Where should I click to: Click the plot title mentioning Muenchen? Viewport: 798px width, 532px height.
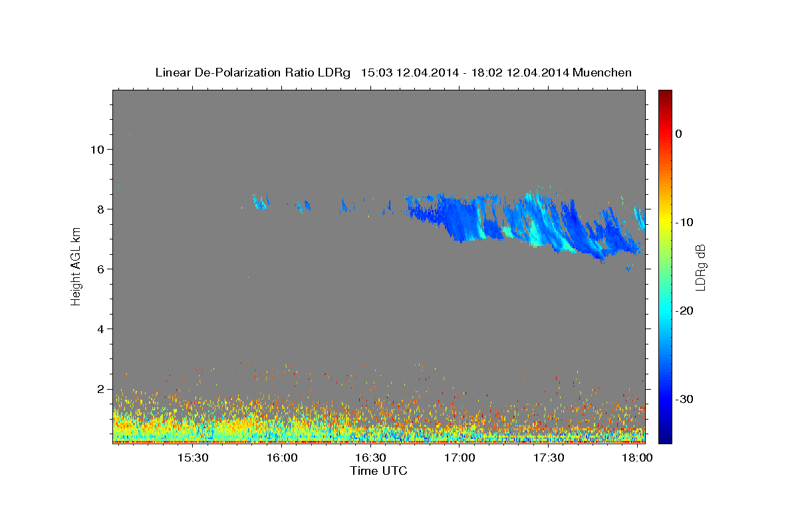tap(393, 72)
